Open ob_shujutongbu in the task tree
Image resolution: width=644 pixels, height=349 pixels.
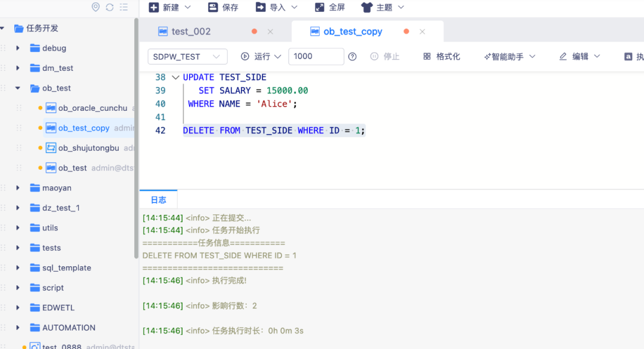89,148
